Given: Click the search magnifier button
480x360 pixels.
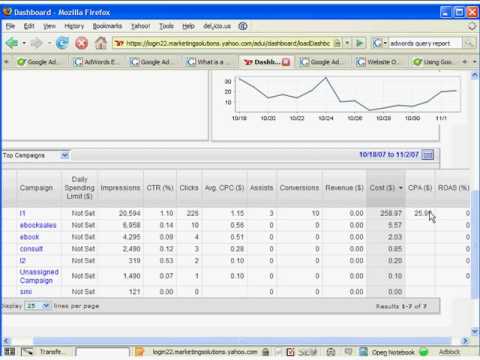Looking at the screenshot, I should coord(469,43).
